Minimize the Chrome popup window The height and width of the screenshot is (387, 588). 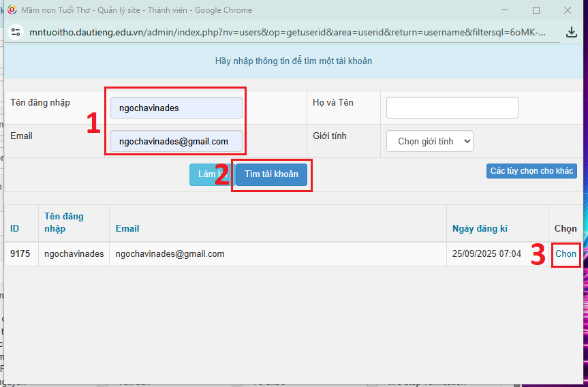pos(505,10)
